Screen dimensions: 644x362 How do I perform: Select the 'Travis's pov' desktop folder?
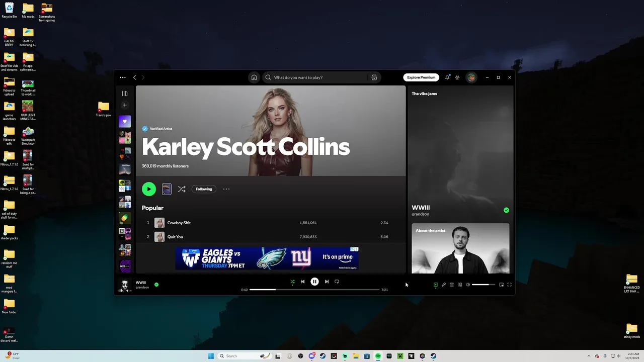tap(103, 109)
